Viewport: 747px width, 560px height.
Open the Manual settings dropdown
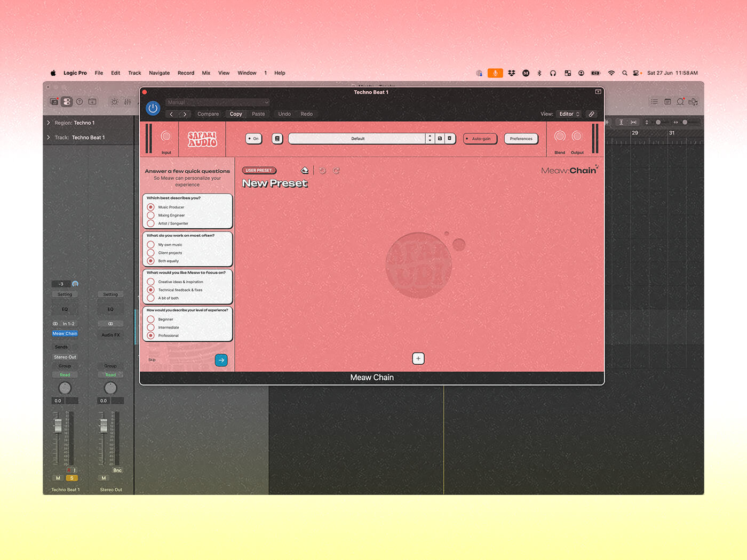click(x=218, y=102)
